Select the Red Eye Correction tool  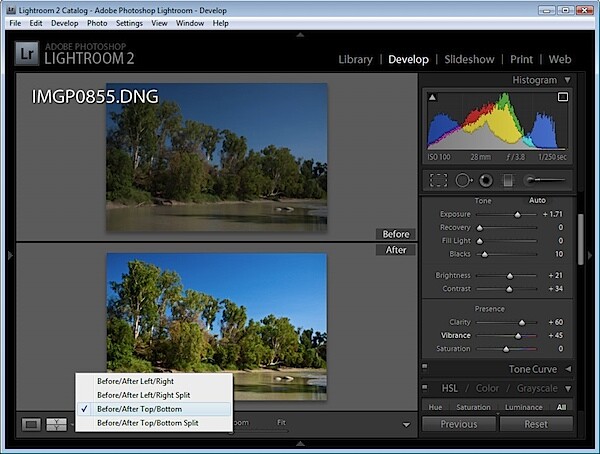(x=486, y=180)
